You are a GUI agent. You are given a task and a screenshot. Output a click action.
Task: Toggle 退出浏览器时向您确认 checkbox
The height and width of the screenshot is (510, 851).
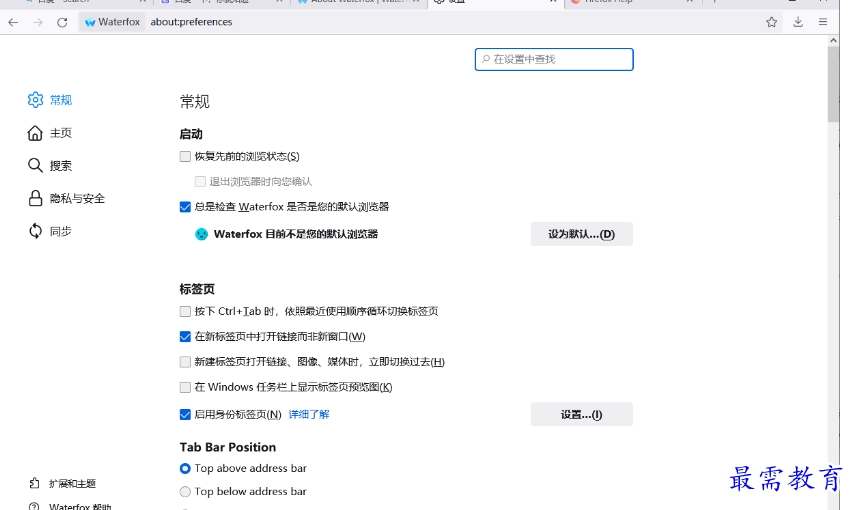click(x=200, y=181)
